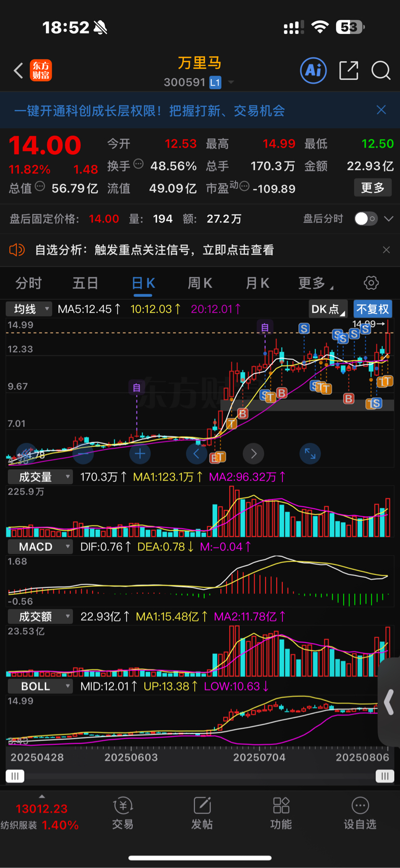Tap the stock name 万里马
Screen dimensions: 400x868
click(200, 63)
